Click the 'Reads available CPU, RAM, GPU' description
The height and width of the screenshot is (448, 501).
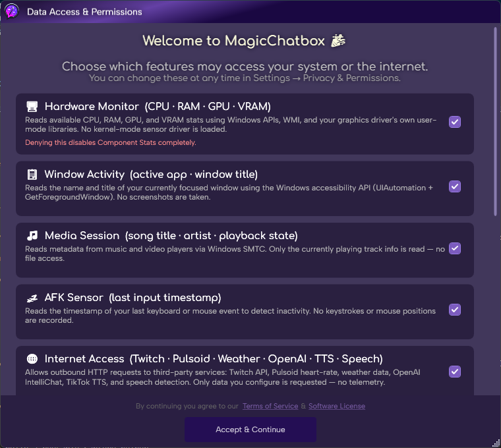pyautogui.click(x=231, y=125)
